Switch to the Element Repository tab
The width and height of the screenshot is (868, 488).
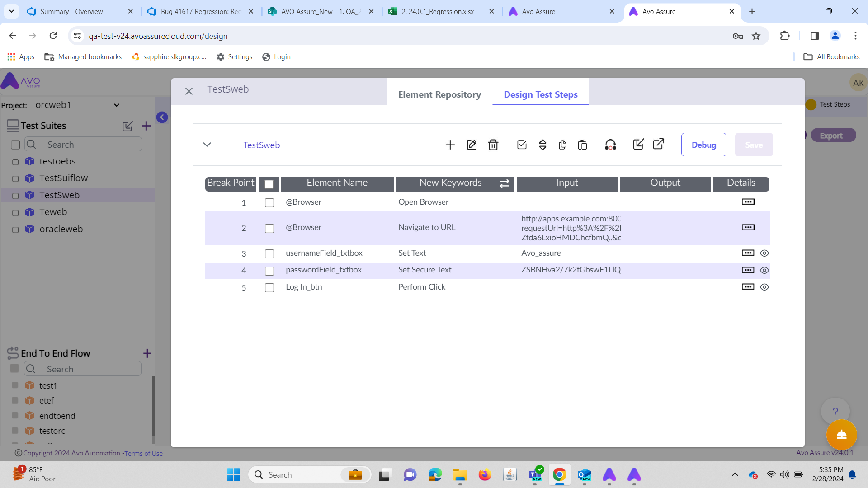click(439, 94)
